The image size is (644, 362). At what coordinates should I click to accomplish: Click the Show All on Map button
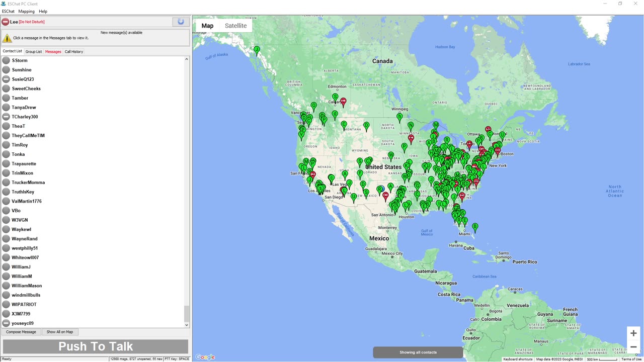tap(60, 332)
